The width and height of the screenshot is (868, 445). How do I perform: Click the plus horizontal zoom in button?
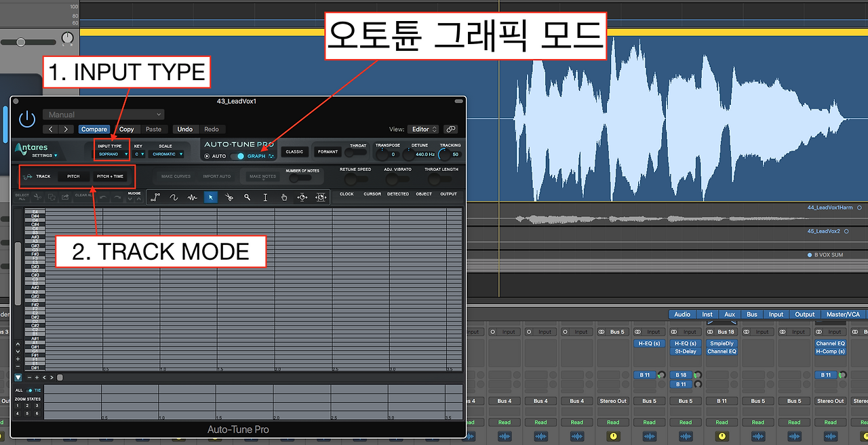tap(36, 377)
